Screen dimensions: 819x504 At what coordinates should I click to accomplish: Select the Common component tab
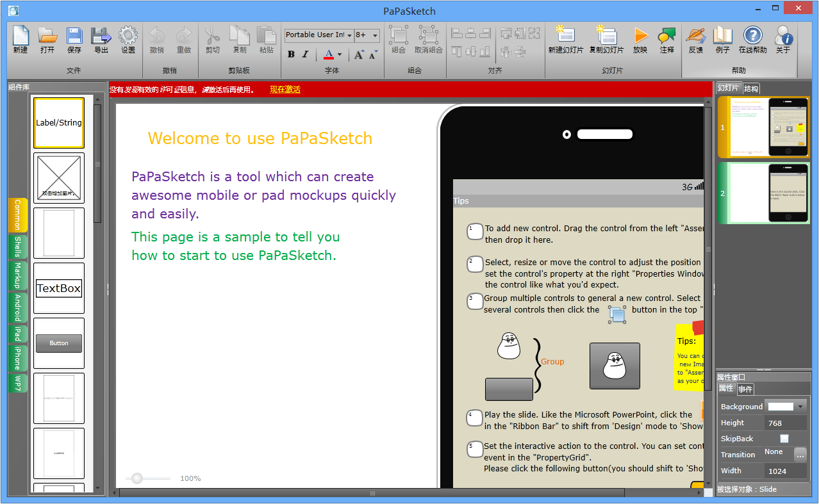tap(17, 215)
